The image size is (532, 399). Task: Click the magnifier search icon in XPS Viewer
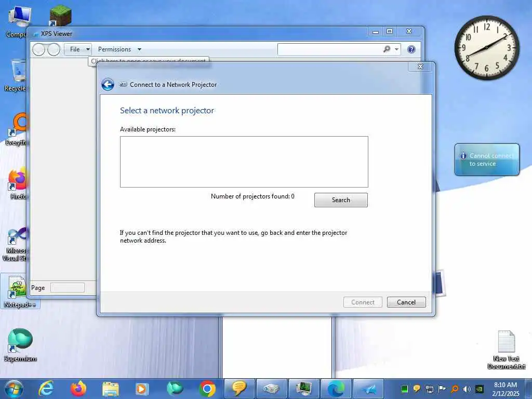click(x=387, y=49)
